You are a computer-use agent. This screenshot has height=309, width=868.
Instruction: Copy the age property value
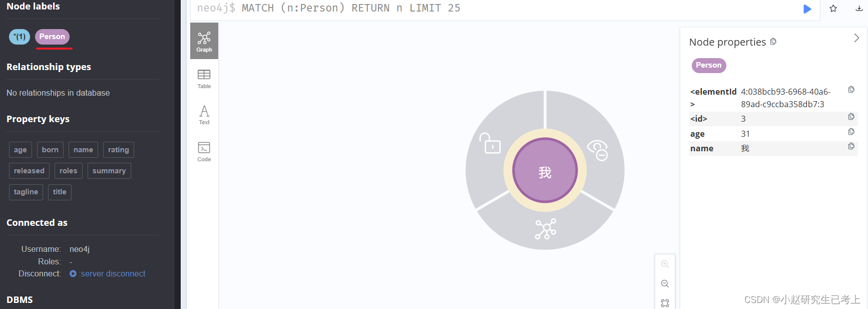pos(851,132)
